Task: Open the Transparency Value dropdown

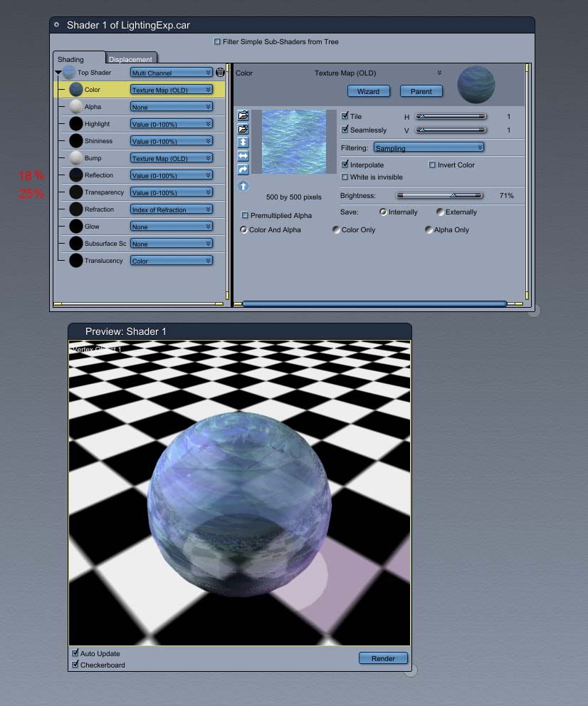Action: pos(172,192)
